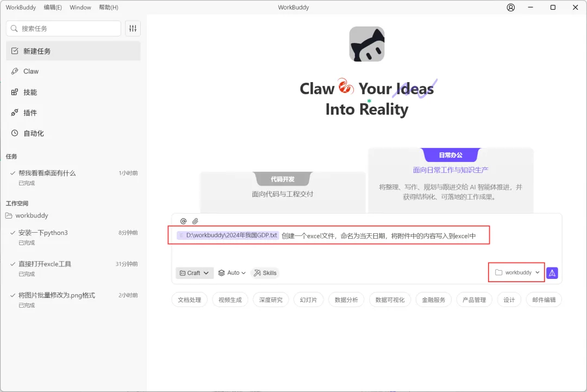The height and width of the screenshot is (392, 587).
Task: Click the 面向代码与工程交付 text
Action: (x=283, y=194)
